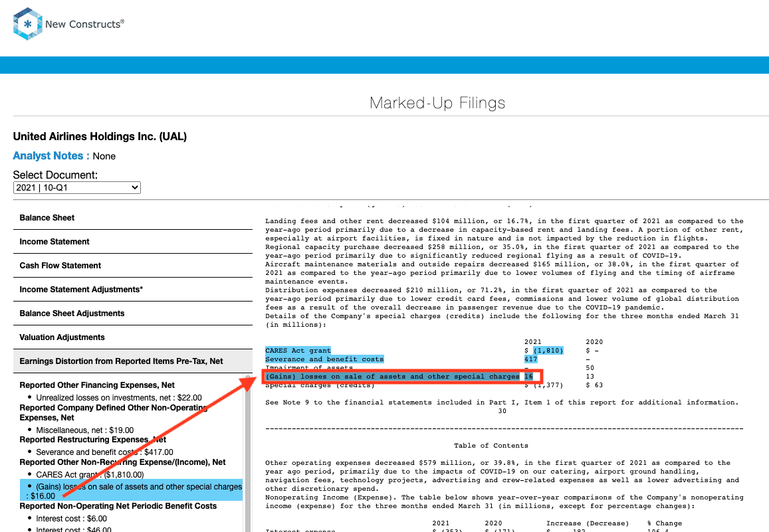The height and width of the screenshot is (532, 769).
Task: Click 'See Note 9 to the financial statements' line
Action: (502, 402)
